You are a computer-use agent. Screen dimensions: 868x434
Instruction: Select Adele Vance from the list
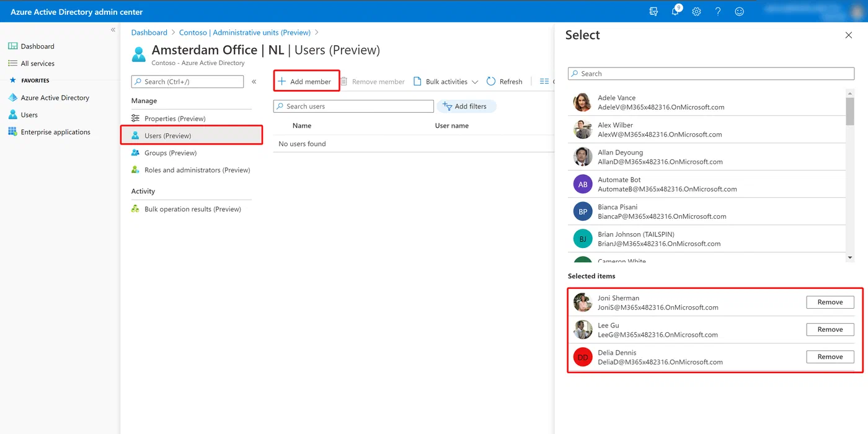[707, 102]
